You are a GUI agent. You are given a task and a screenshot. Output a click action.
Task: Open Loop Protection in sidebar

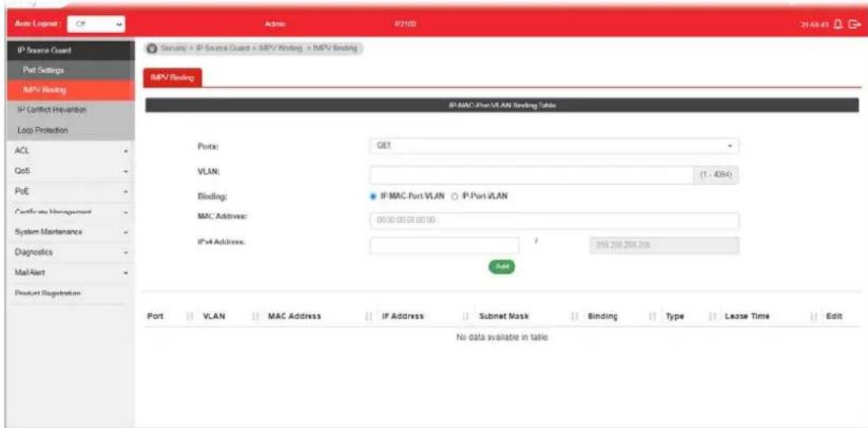coord(69,130)
